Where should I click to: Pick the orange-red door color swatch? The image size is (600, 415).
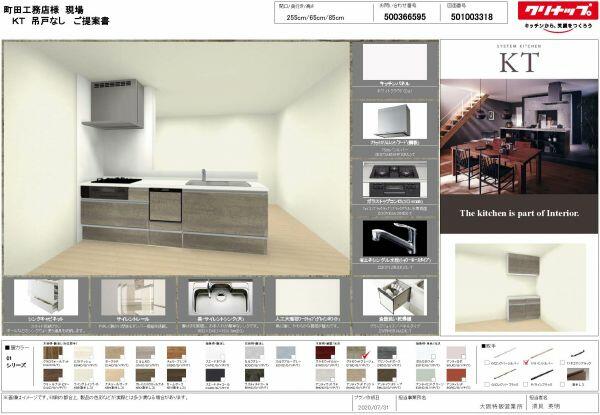coord(456,375)
